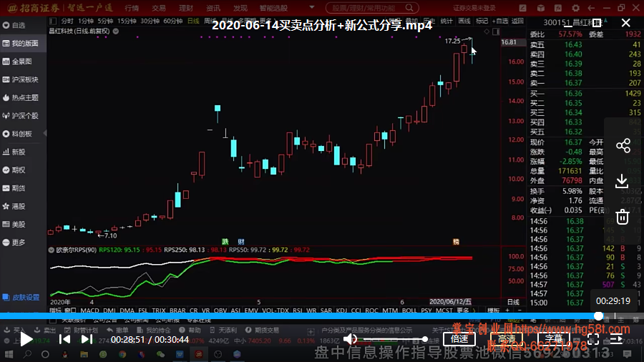Open the 倍速 playback speed menu
The image size is (644, 362).
point(459,339)
